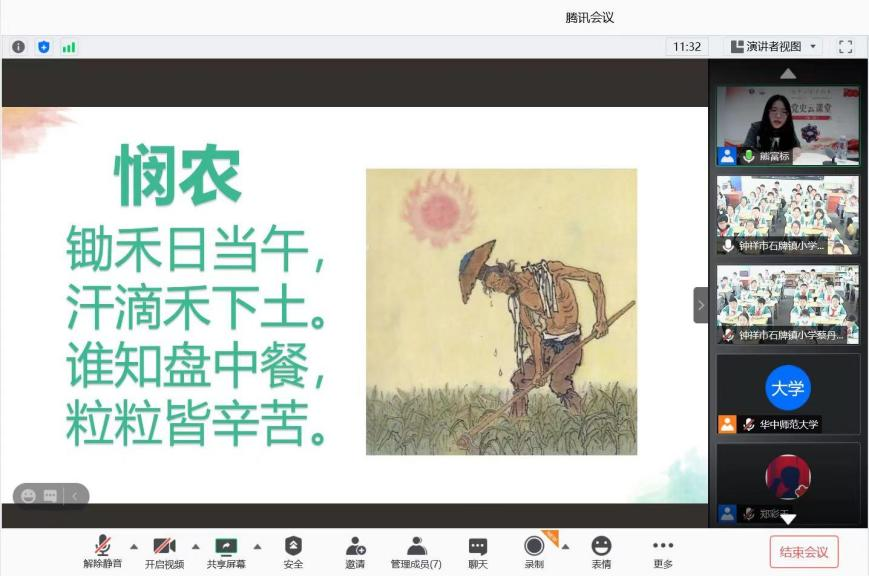The height and width of the screenshot is (576, 869).
Task: Select 钟祥市石牌镇小学 classroom video thumbnail
Action: tap(788, 215)
